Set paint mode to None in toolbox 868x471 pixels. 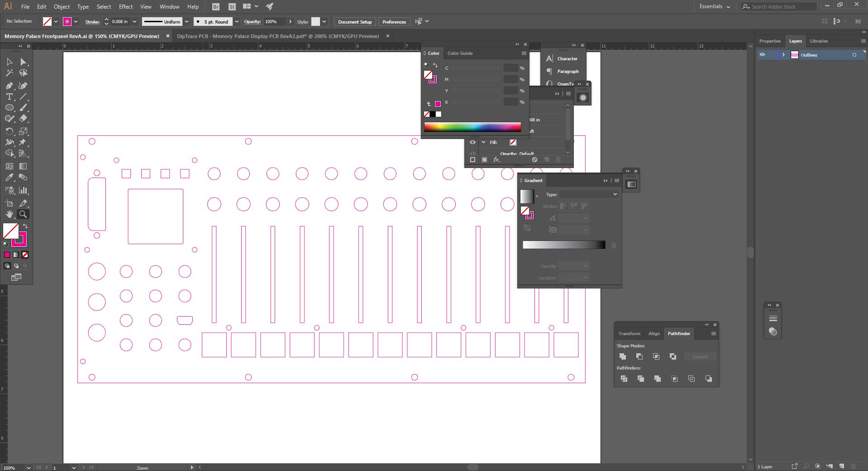click(25, 255)
